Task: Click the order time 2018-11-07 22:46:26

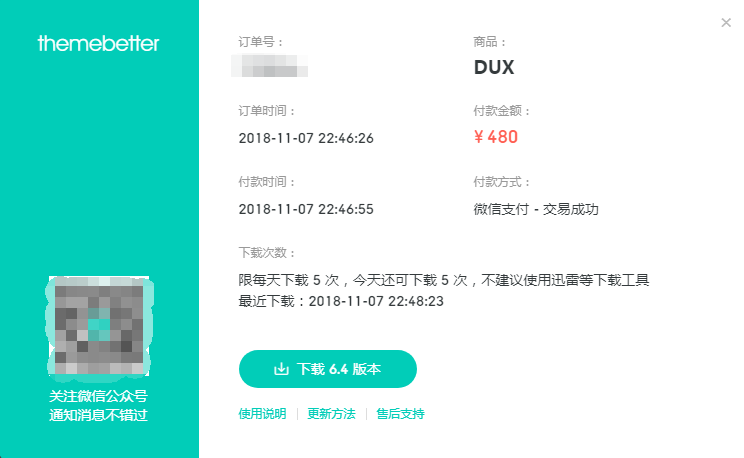Action: pos(306,138)
